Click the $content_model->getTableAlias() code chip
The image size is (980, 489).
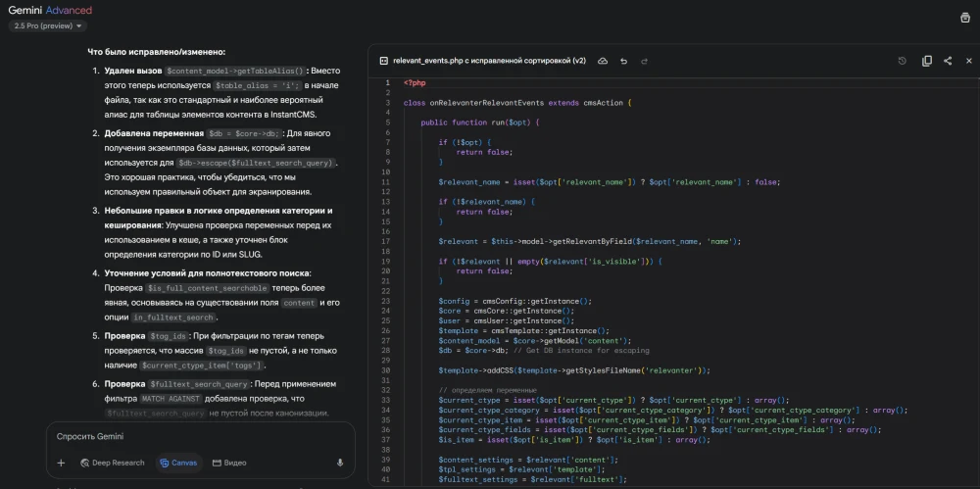234,71
